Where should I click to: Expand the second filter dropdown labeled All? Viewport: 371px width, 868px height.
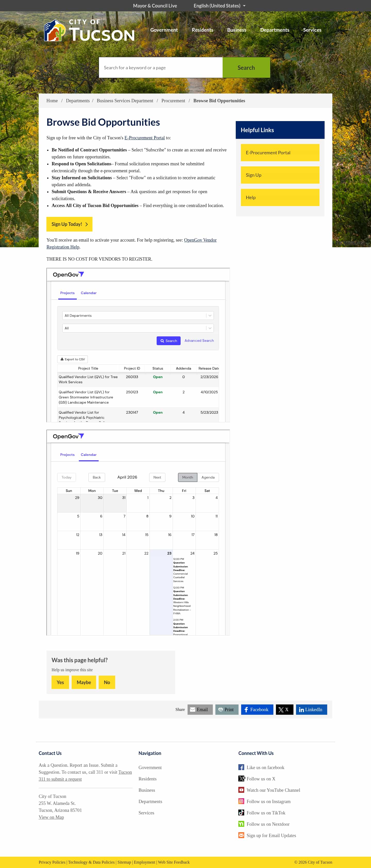pos(138,328)
